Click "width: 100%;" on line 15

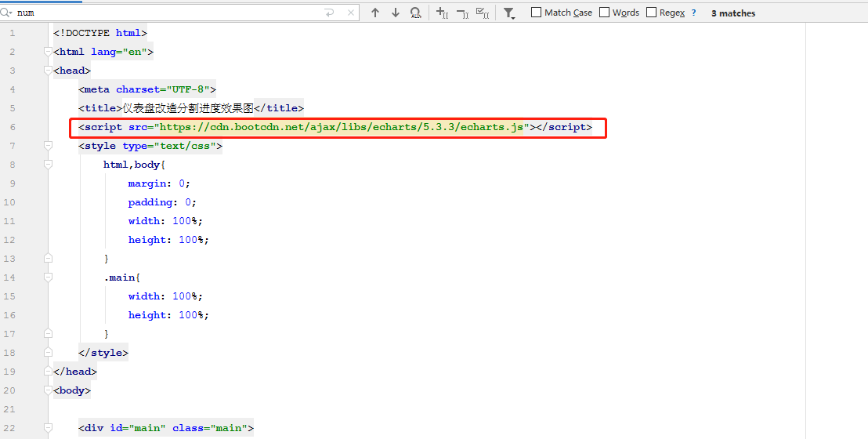tap(165, 296)
